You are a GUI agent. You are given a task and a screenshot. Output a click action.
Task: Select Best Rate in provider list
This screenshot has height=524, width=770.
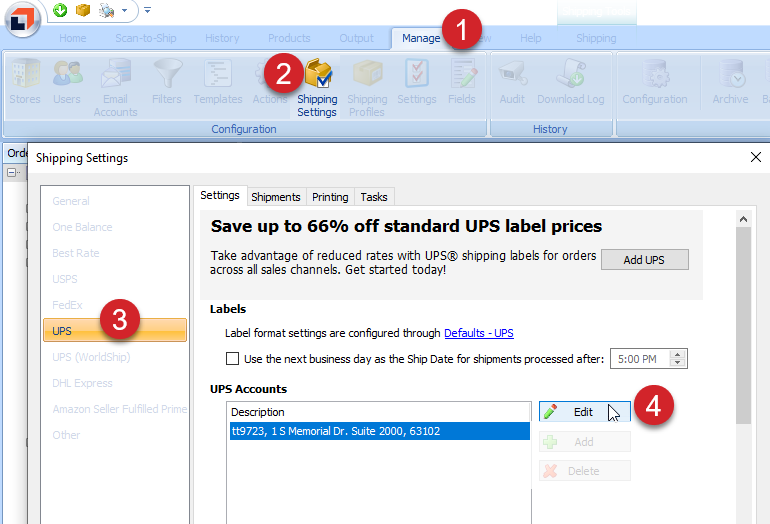pyautogui.click(x=114, y=253)
